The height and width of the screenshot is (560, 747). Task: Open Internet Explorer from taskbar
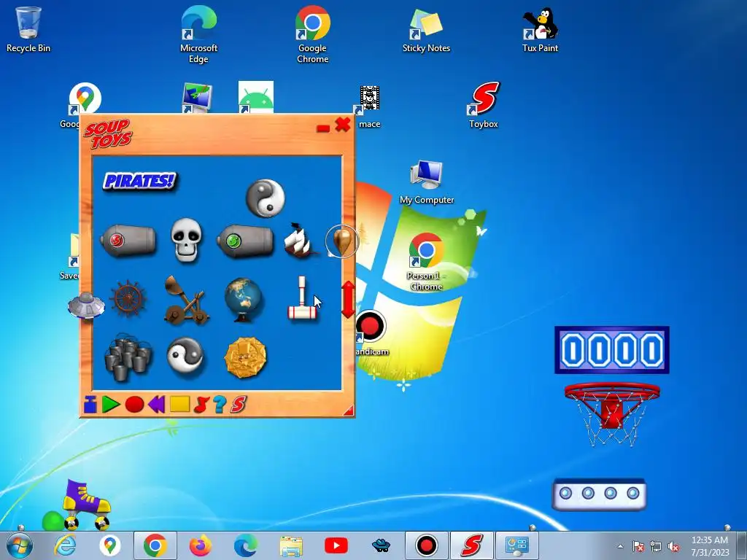[65, 545]
